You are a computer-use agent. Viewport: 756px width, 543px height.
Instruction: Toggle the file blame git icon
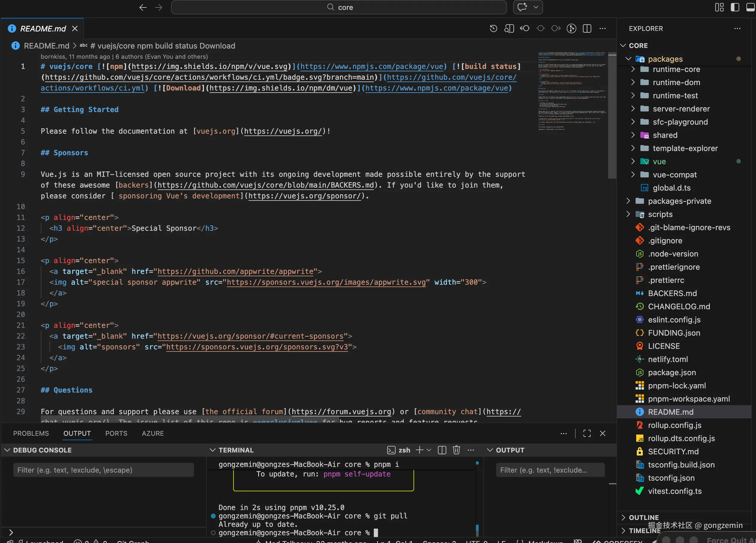[571, 28]
